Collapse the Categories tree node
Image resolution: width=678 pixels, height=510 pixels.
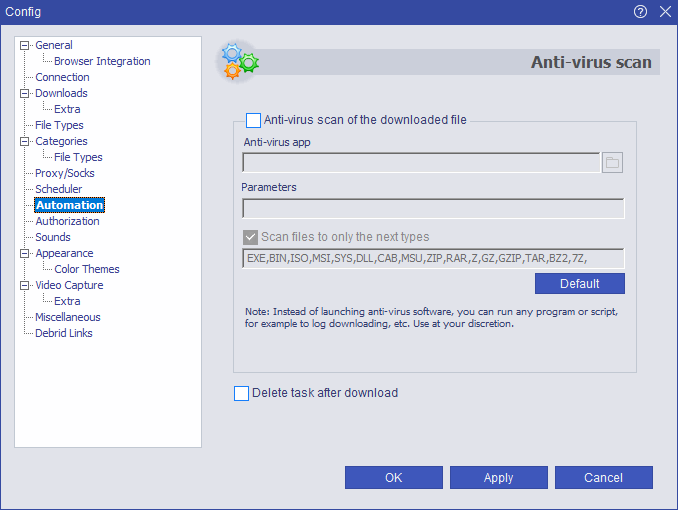point(25,141)
